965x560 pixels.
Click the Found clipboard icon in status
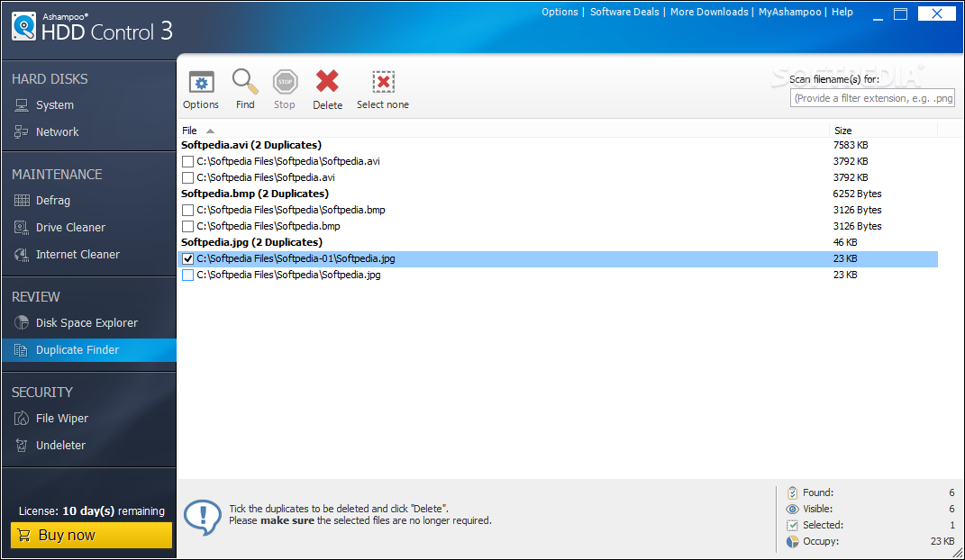point(793,492)
